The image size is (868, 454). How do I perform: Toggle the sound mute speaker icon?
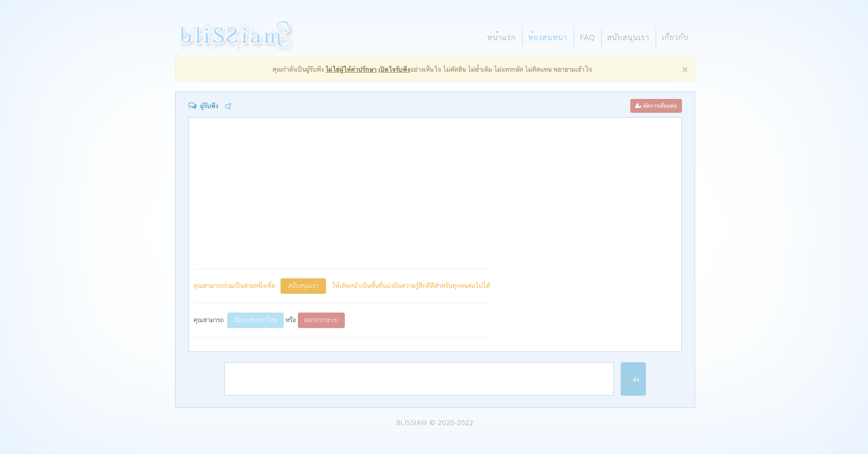[x=228, y=106]
